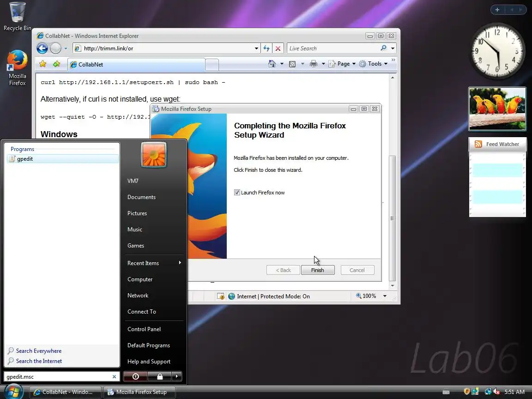The width and height of the screenshot is (532, 399).
Task: Click the Live Search input box
Action: (x=332, y=48)
